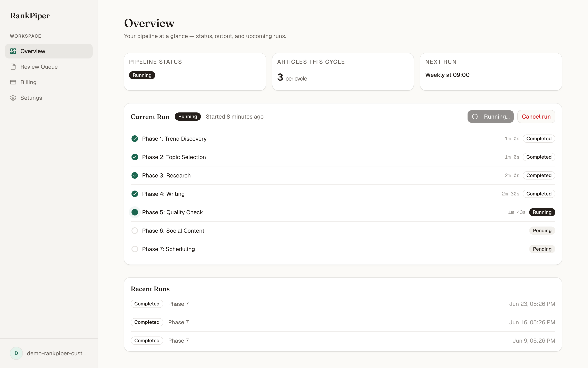Click the Completed badge for Phase 3
588x368 pixels.
(x=539, y=175)
